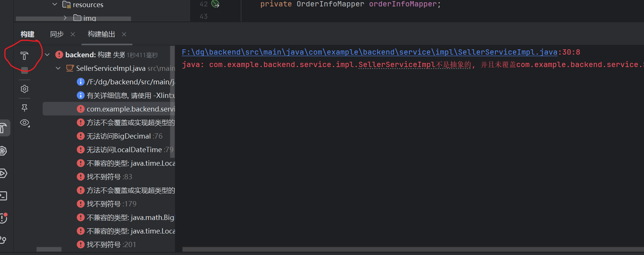Open the Problems tool window icon

(3, 218)
